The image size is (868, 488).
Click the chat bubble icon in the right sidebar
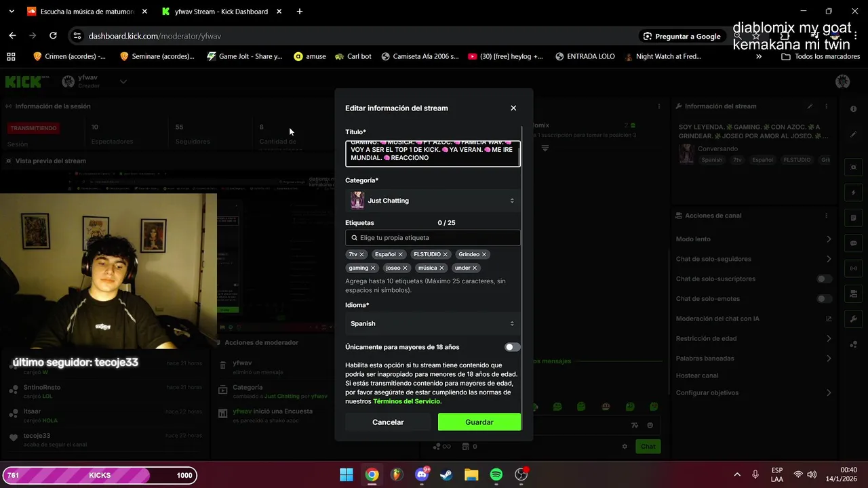(854, 243)
